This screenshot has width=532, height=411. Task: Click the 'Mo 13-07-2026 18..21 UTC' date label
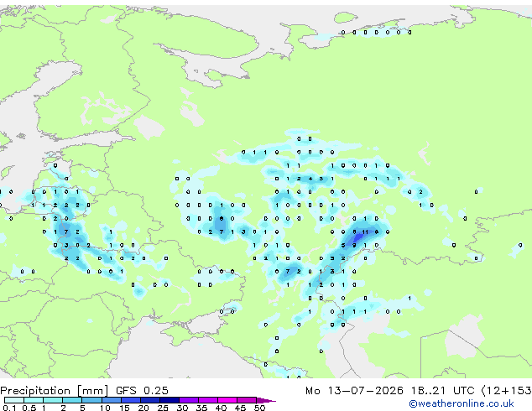tap(390, 391)
